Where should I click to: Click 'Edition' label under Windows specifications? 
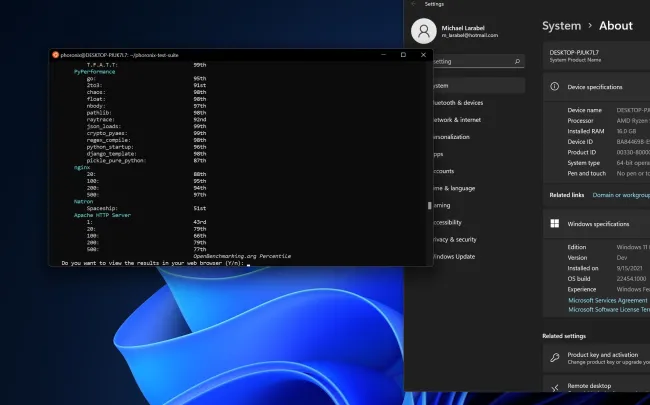(x=577, y=247)
